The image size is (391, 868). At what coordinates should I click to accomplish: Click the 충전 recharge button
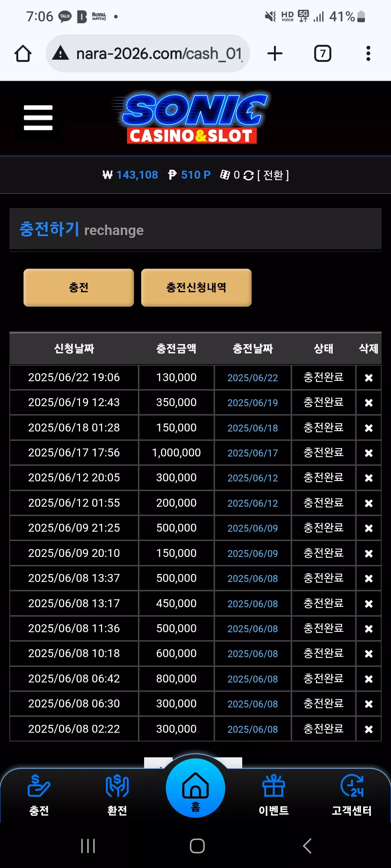pos(79,288)
